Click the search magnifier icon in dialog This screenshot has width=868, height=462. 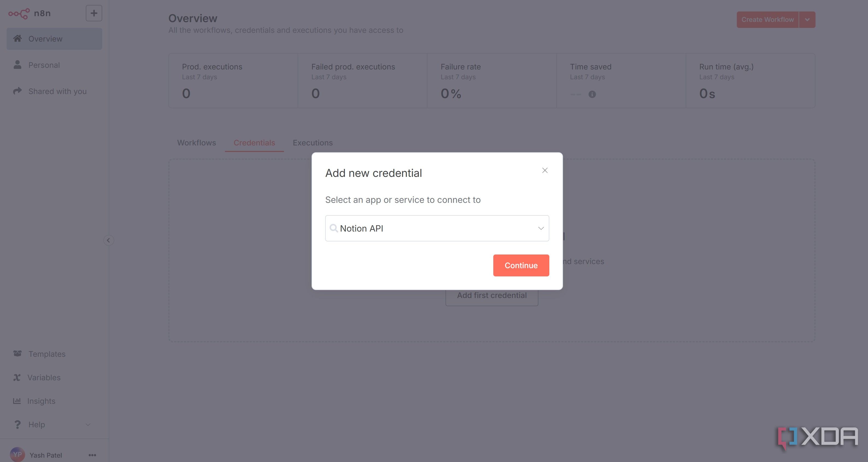click(334, 229)
